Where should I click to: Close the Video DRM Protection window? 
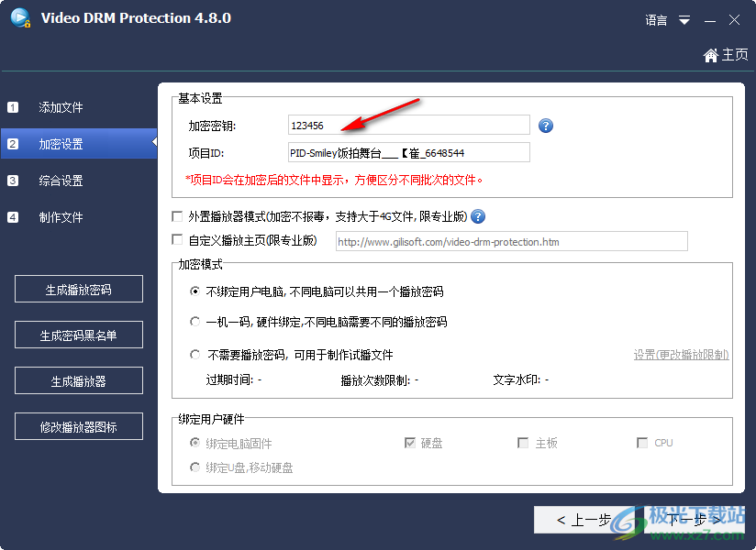pos(734,20)
